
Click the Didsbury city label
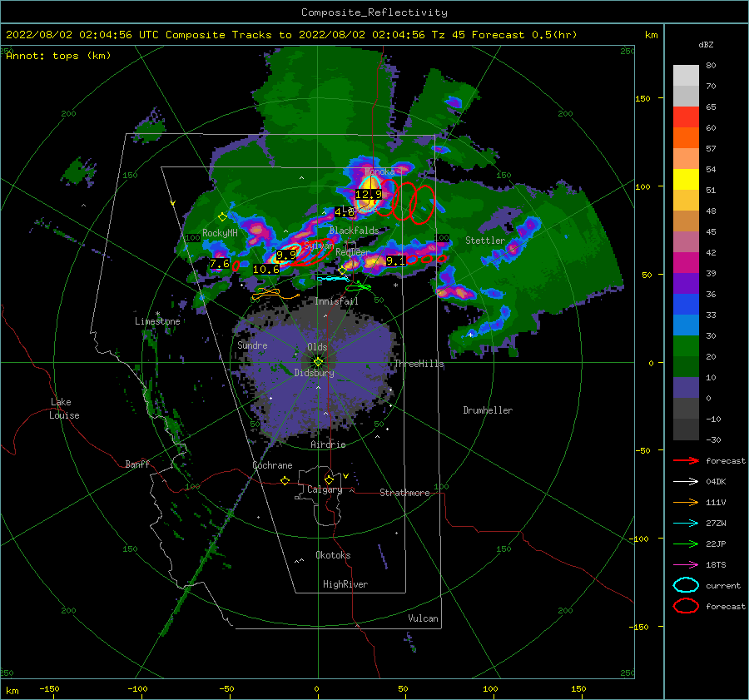(x=315, y=373)
